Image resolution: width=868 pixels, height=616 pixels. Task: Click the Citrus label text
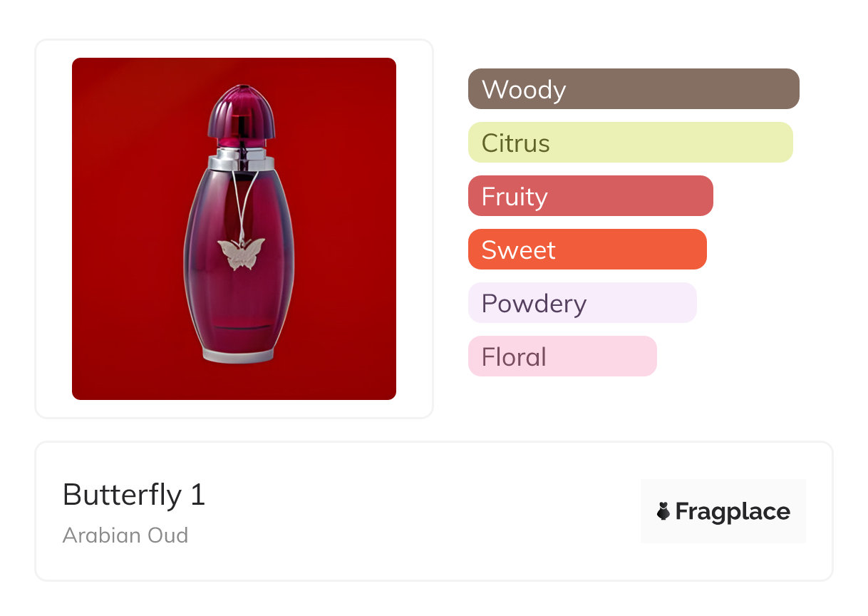tap(515, 143)
